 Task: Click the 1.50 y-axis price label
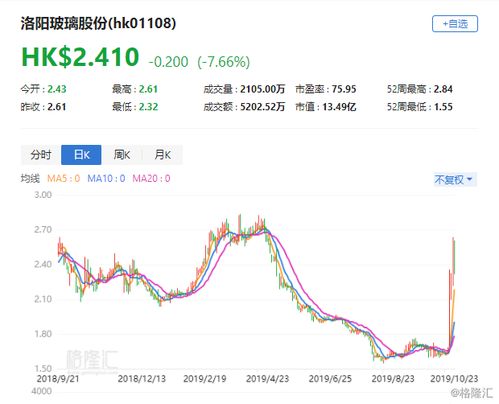tap(43, 369)
